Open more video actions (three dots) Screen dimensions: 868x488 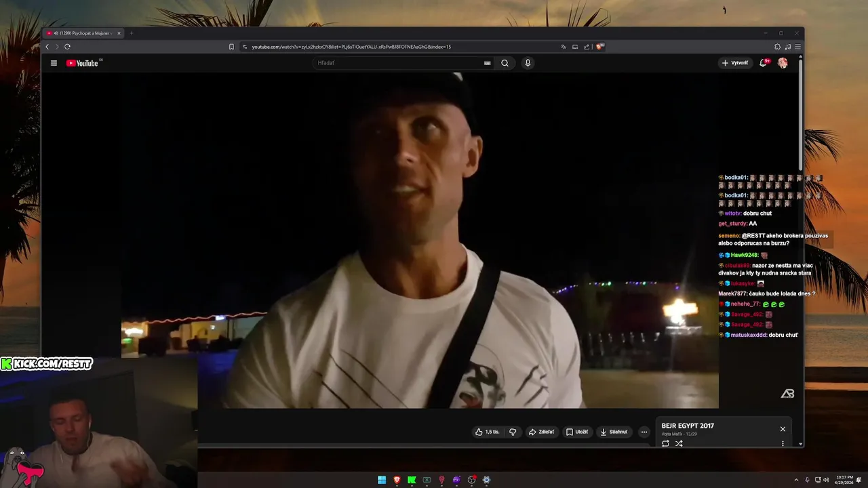(644, 432)
